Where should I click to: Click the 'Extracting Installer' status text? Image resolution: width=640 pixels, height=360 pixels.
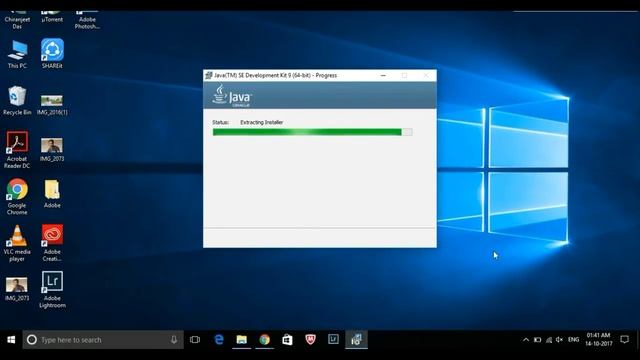[262, 122]
